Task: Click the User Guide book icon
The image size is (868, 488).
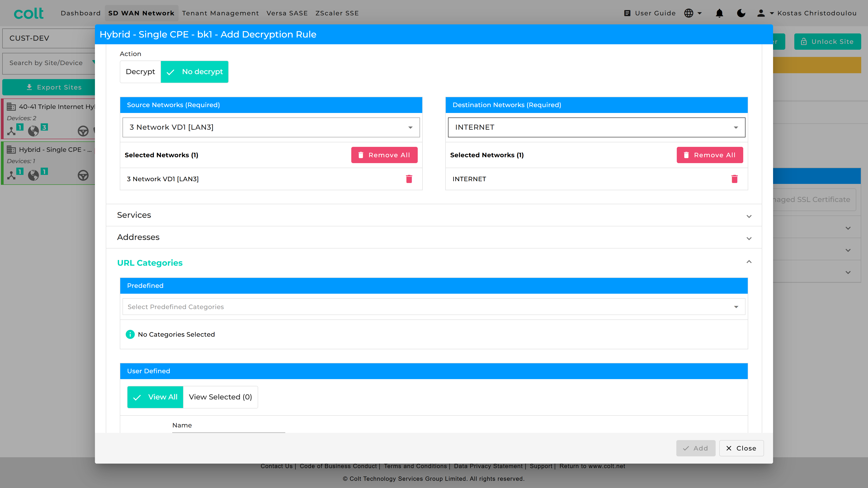Action: click(x=627, y=13)
